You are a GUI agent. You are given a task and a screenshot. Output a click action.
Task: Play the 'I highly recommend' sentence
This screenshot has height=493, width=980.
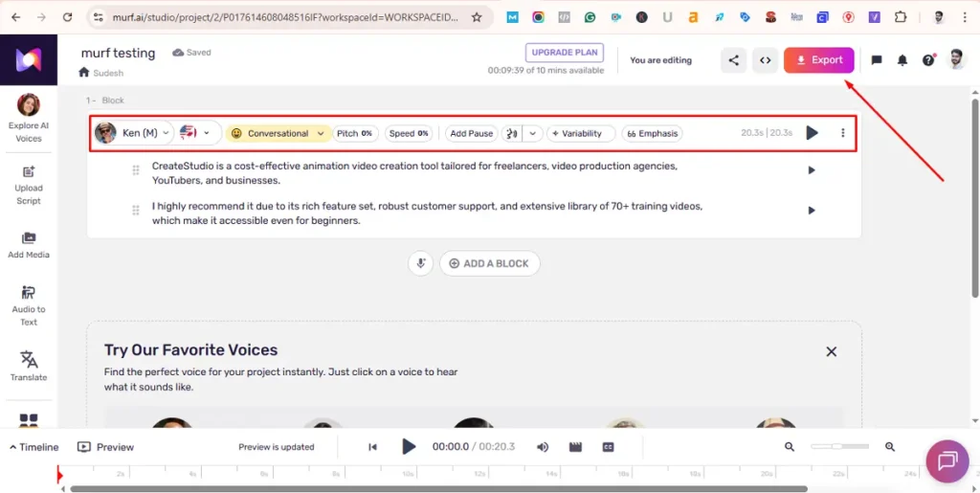coord(812,211)
